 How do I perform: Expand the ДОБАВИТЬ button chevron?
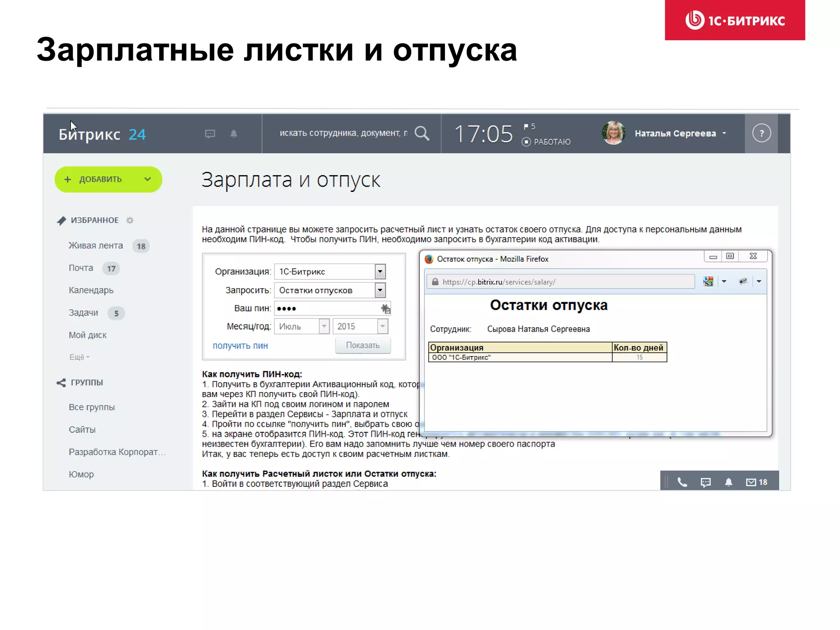148,179
